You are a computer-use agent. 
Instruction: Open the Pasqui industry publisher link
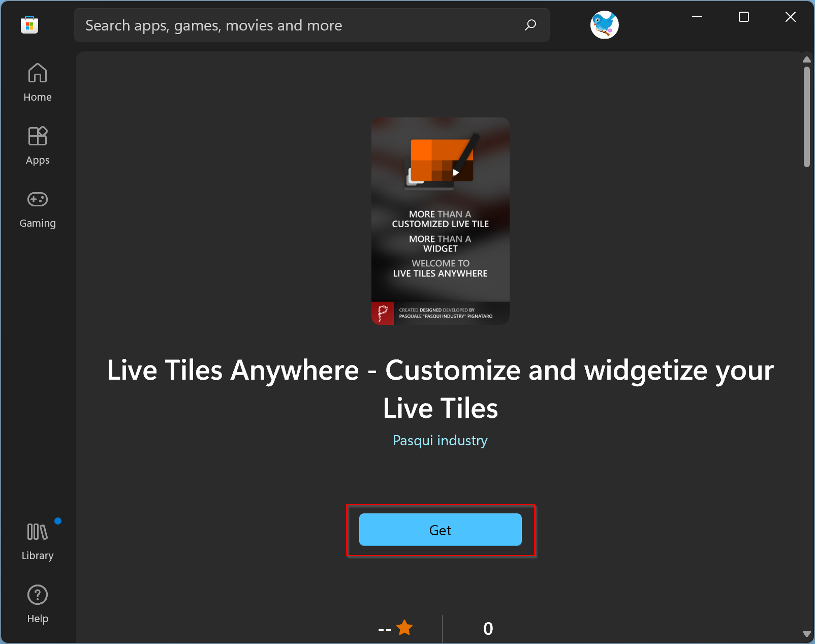[441, 440]
